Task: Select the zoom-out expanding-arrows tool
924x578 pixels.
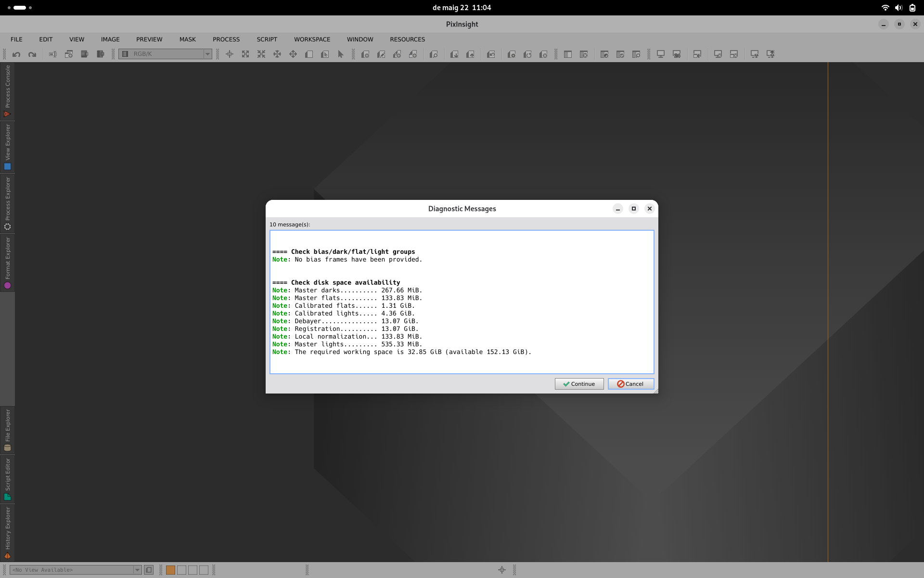Action: [x=245, y=54]
